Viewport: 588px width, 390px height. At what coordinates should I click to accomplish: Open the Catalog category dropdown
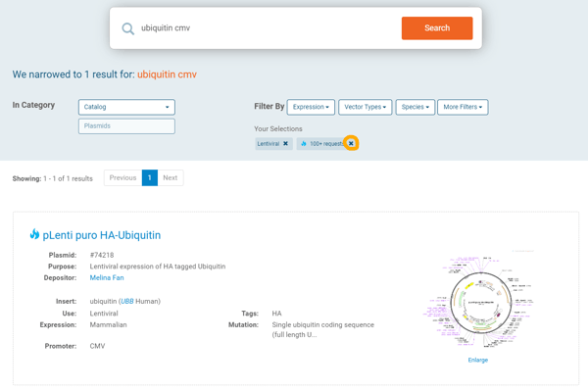(126, 107)
